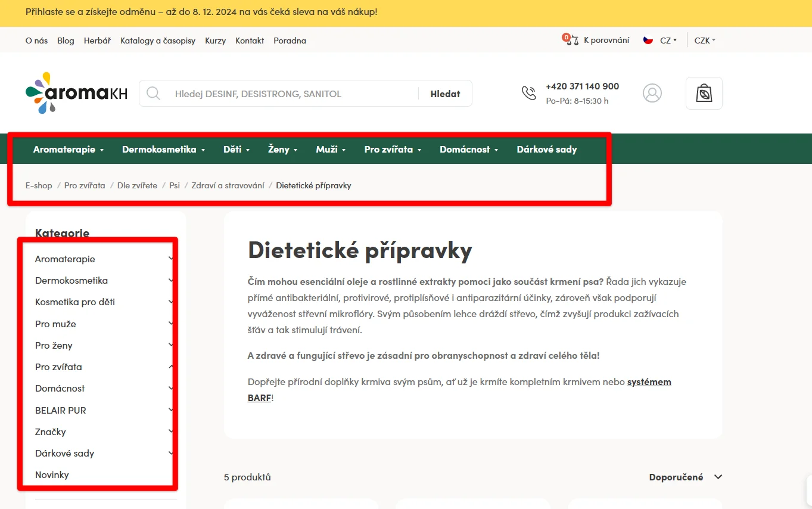Open the Kurzy link
This screenshot has height=509, width=812.
point(215,41)
